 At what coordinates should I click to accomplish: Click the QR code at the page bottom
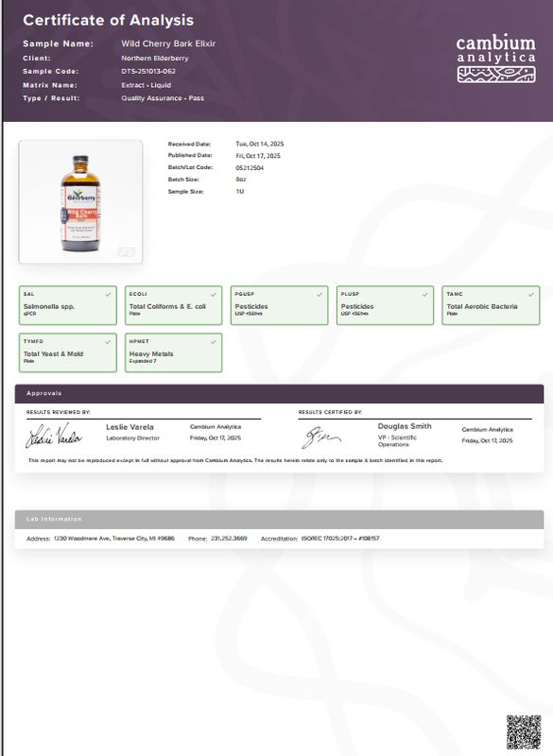pyautogui.click(x=524, y=731)
